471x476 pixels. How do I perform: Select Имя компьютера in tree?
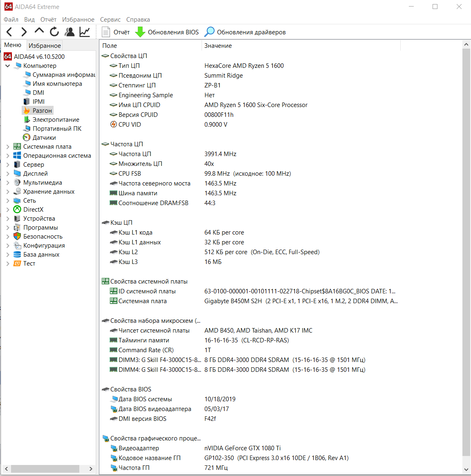tap(53, 84)
